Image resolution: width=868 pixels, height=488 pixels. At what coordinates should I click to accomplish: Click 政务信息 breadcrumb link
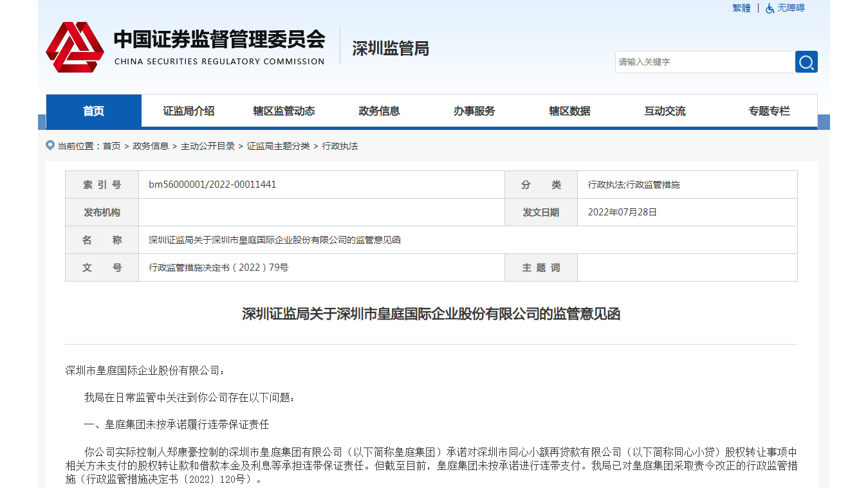[x=151, y=146]
